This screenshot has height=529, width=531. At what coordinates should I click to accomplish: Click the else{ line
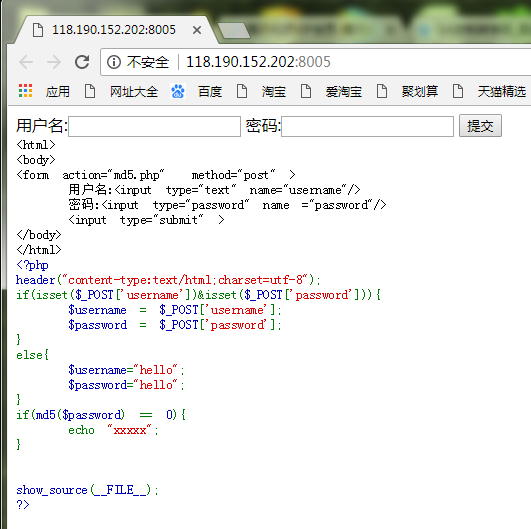point(33,355)
